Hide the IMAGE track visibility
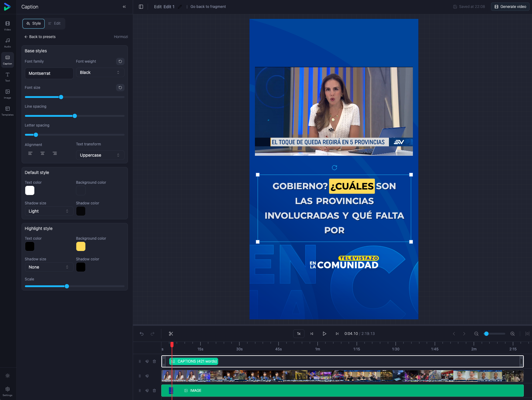 pos(147,391)
